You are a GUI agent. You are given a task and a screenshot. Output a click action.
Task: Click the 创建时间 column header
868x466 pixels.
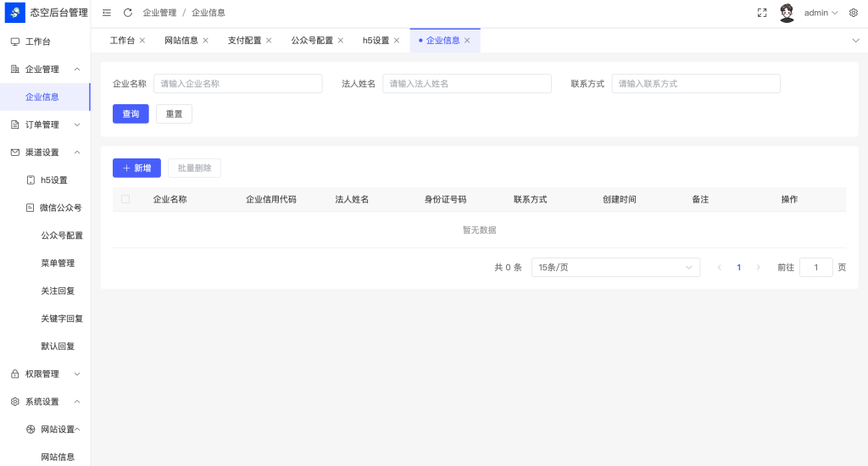pos(620,199)
